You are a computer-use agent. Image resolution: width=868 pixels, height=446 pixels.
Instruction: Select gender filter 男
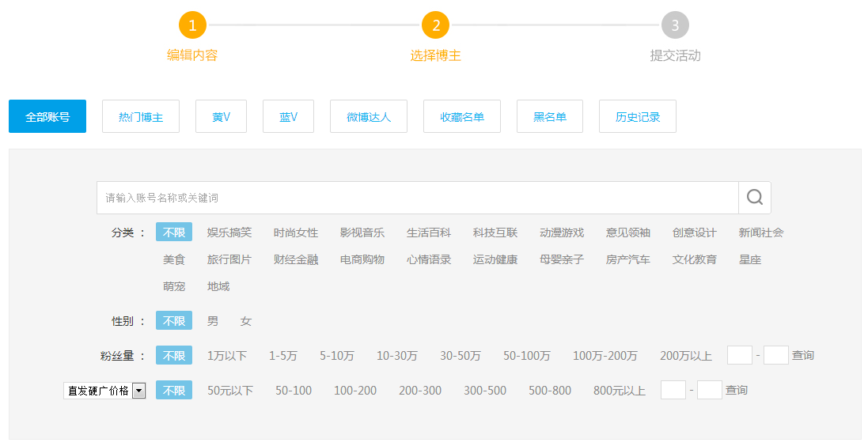[x=213, y=321]
